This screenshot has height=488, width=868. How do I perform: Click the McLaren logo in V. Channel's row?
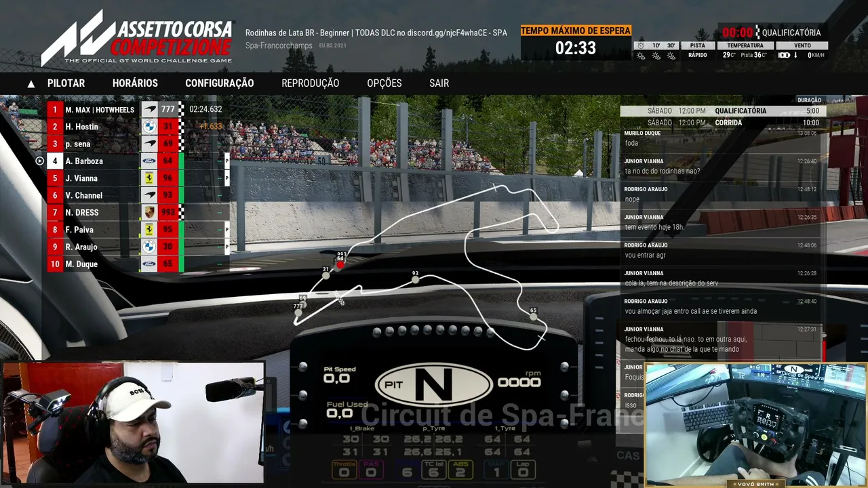click(149, 195)
